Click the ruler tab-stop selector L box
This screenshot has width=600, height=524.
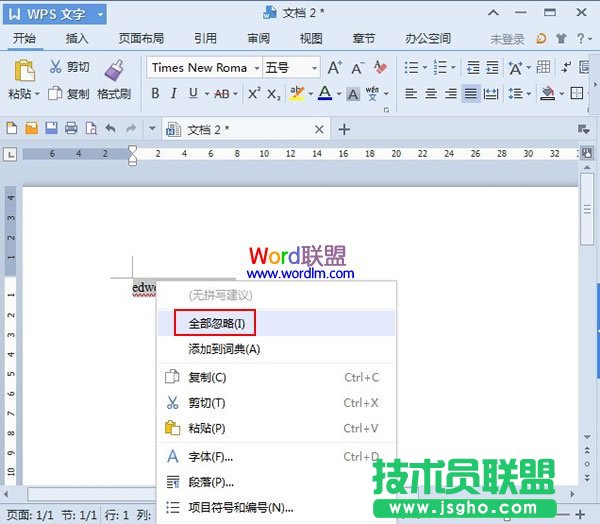coord(10,155)
